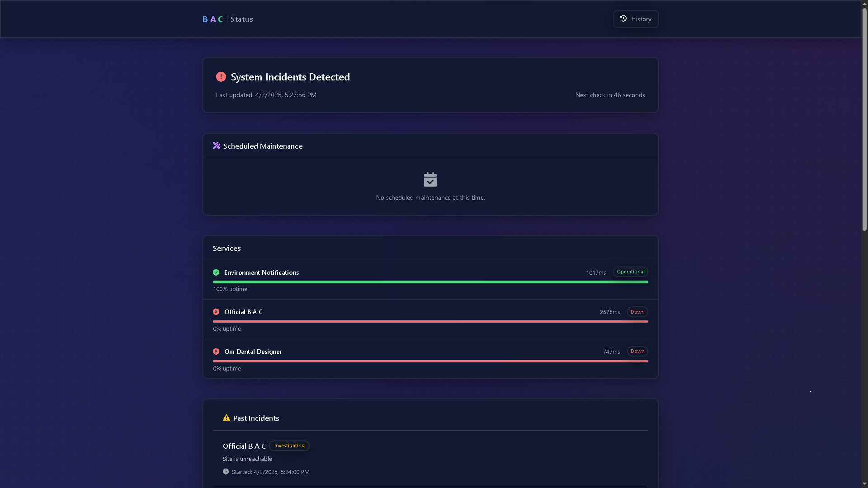This screenshot has height=488, width=868.
Task: Toggle the Down badge on Official B A C
Action: click(637, 312)
